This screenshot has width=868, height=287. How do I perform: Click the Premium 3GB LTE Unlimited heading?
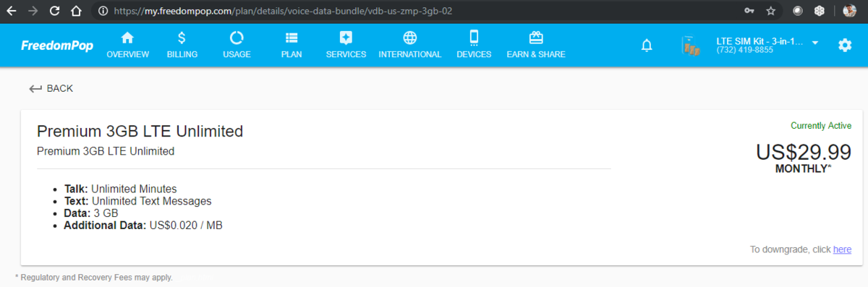click(x=140, y=132)
